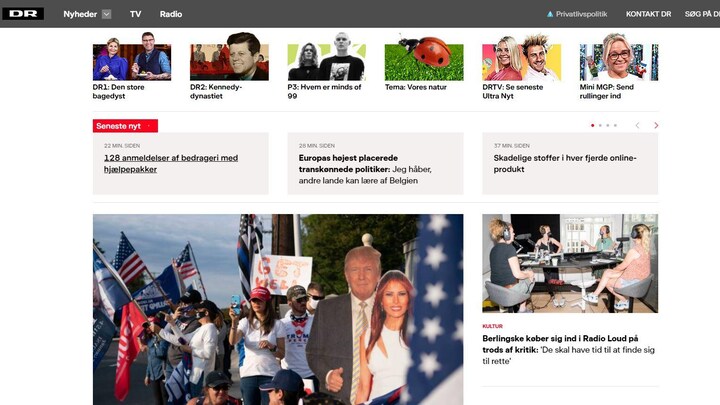Viewport: 720px width, 405px height.
Task: Select the fourth carousel pagination dot
Action: [615, 125]
